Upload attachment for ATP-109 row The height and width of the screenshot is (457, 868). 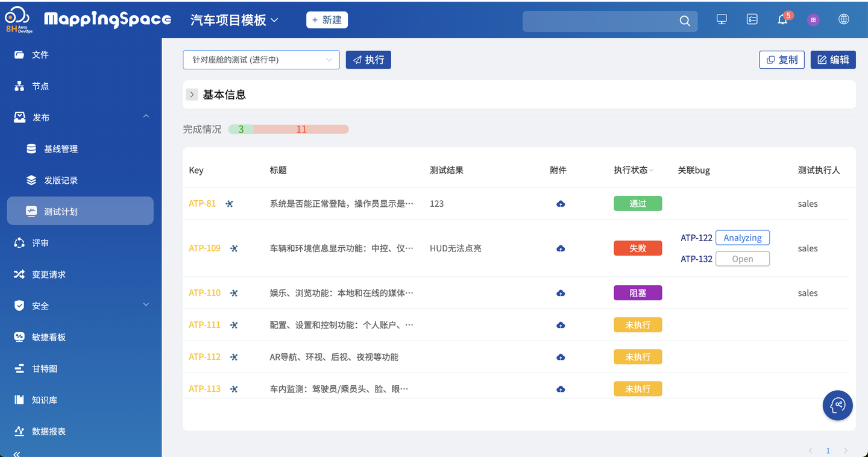561,248
